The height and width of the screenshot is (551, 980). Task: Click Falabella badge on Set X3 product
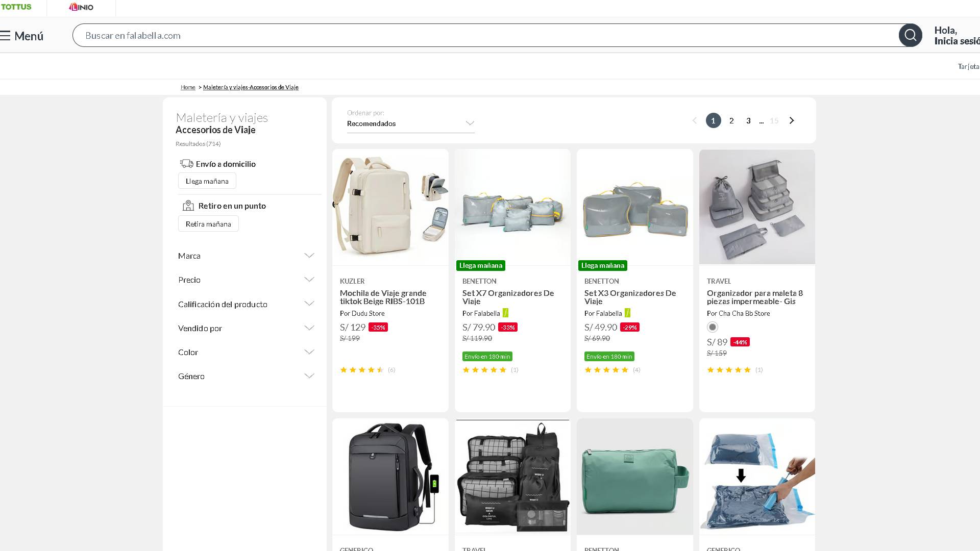627,313
